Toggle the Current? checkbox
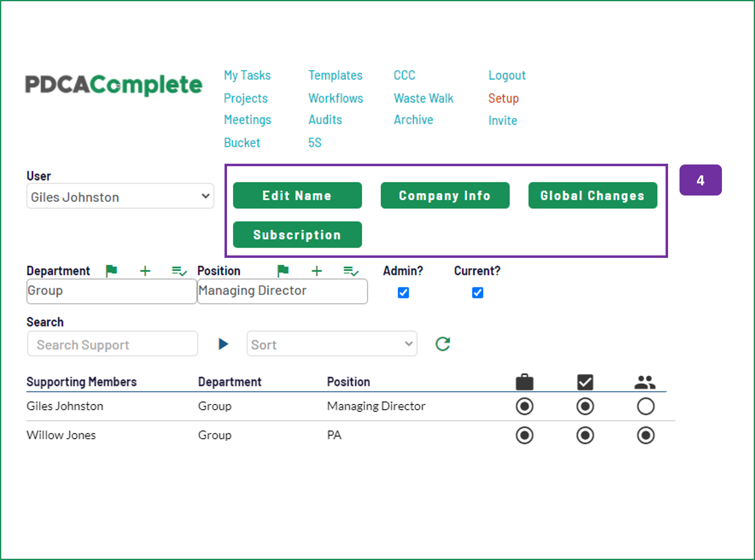Viewport: 755px width, 560px height. tap(478, 292)
